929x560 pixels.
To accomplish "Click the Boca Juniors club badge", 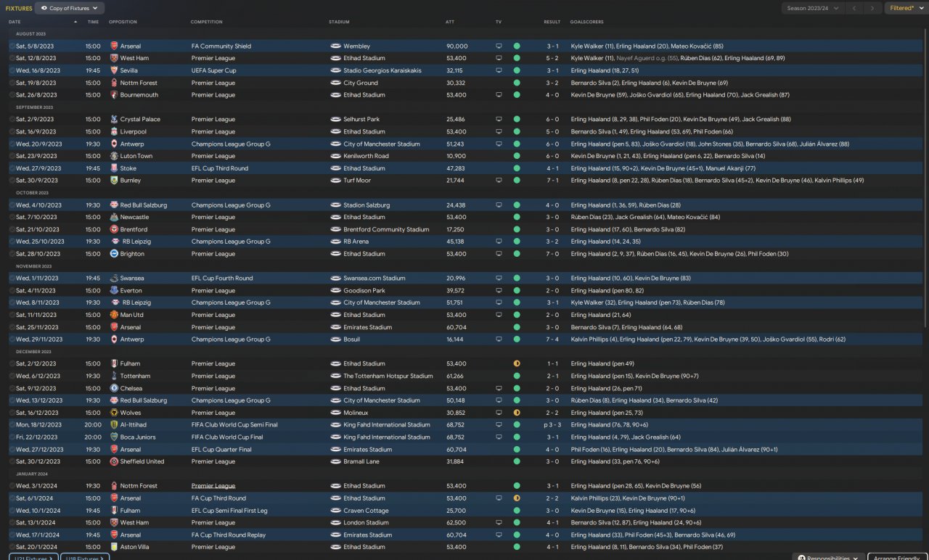I will point(114,437).
